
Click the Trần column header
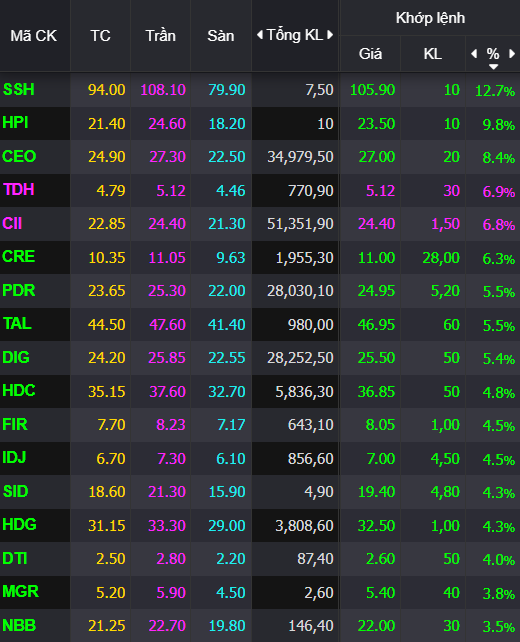[x=161, y=36]
